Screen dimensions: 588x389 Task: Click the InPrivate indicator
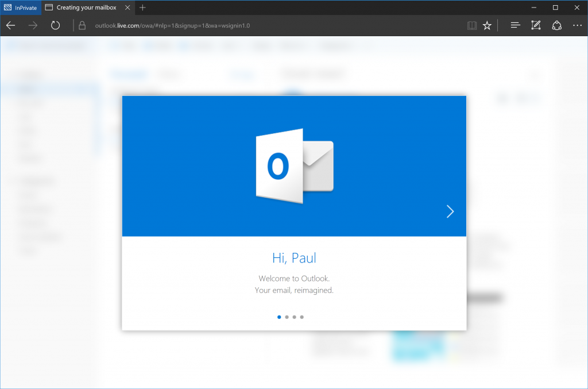[x=21, y=7]
